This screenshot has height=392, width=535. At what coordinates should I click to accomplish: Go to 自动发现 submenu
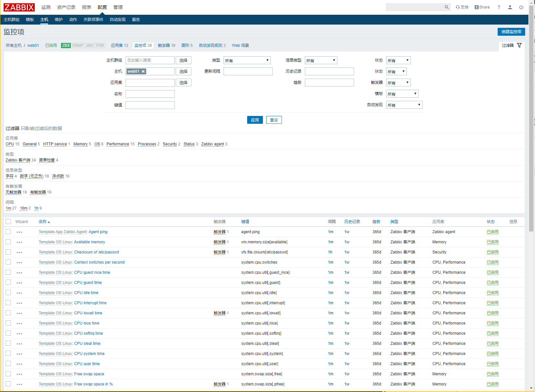(x=118, y=20)
